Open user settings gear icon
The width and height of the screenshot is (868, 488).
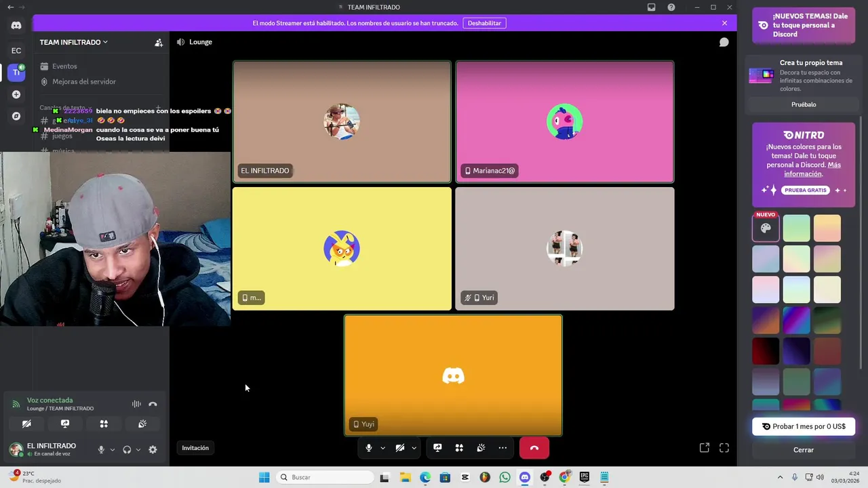pos(153,449)
